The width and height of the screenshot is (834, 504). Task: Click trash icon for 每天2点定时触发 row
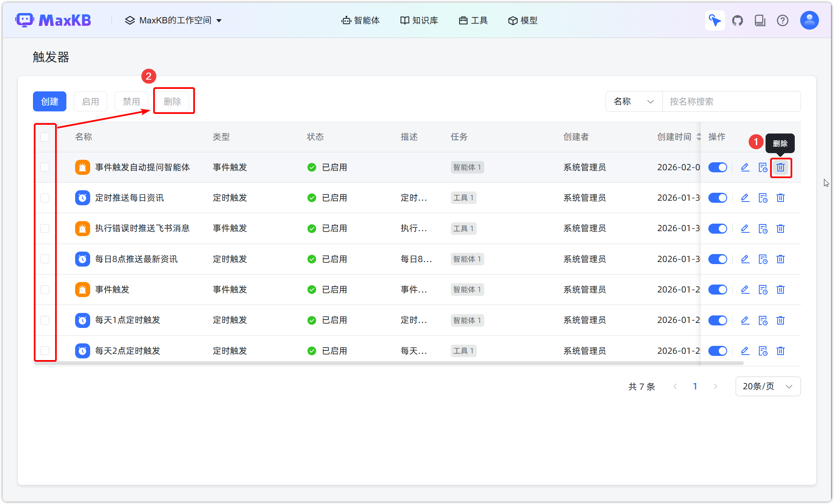781,351
